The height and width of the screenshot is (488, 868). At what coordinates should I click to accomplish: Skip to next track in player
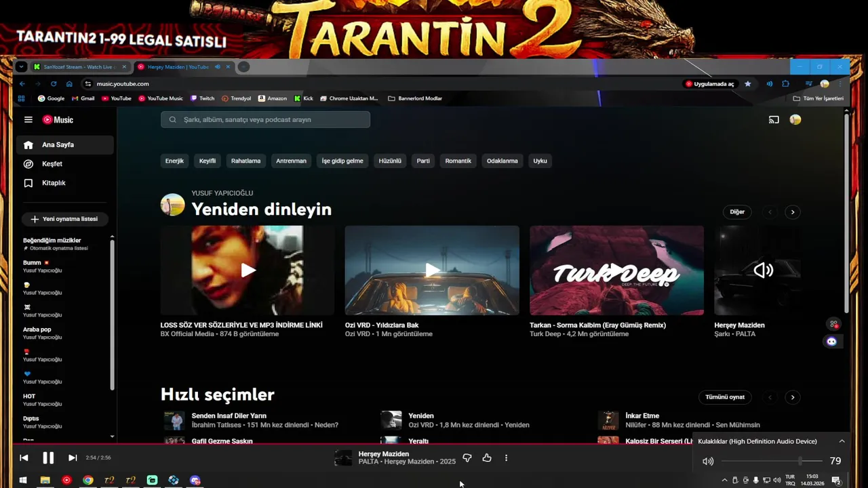(x=73, y=457)
